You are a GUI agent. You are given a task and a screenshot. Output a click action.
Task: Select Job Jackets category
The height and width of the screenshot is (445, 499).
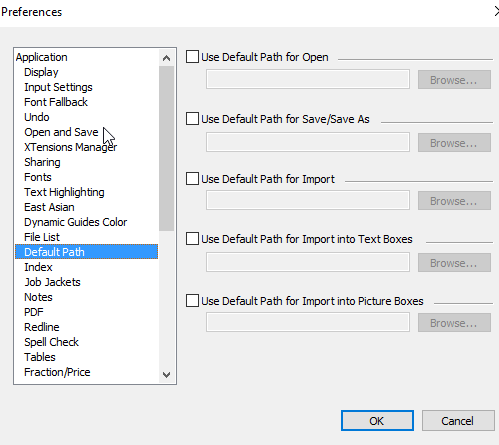point(52,282)
